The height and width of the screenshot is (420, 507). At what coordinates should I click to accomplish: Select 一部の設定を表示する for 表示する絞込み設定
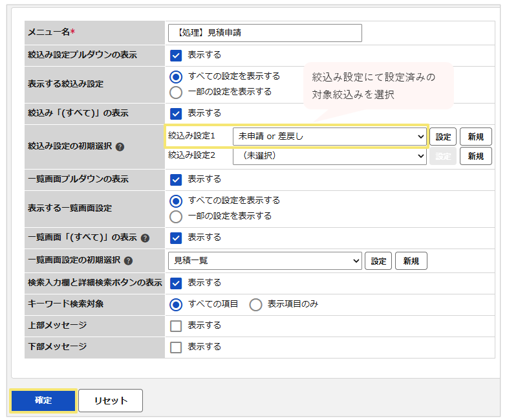coord(176,92)
